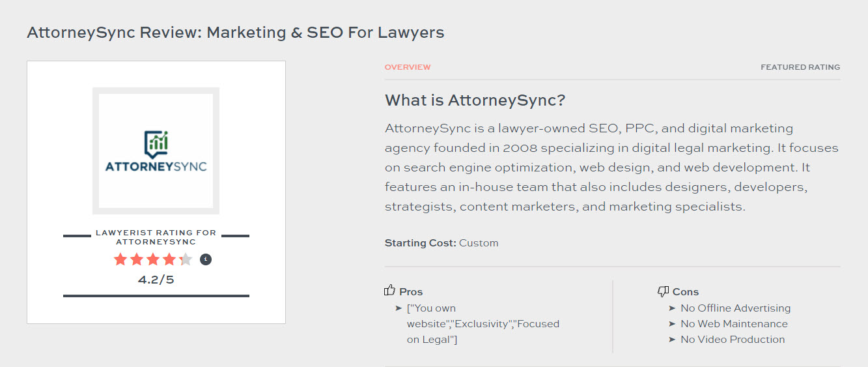
Task: Click the 4.2/5 rating score
Action: click(x=156, y=280)
